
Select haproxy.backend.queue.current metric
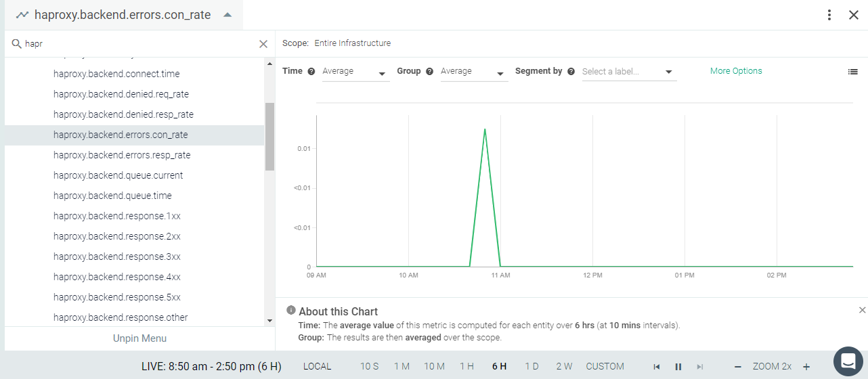pos(134,175)
